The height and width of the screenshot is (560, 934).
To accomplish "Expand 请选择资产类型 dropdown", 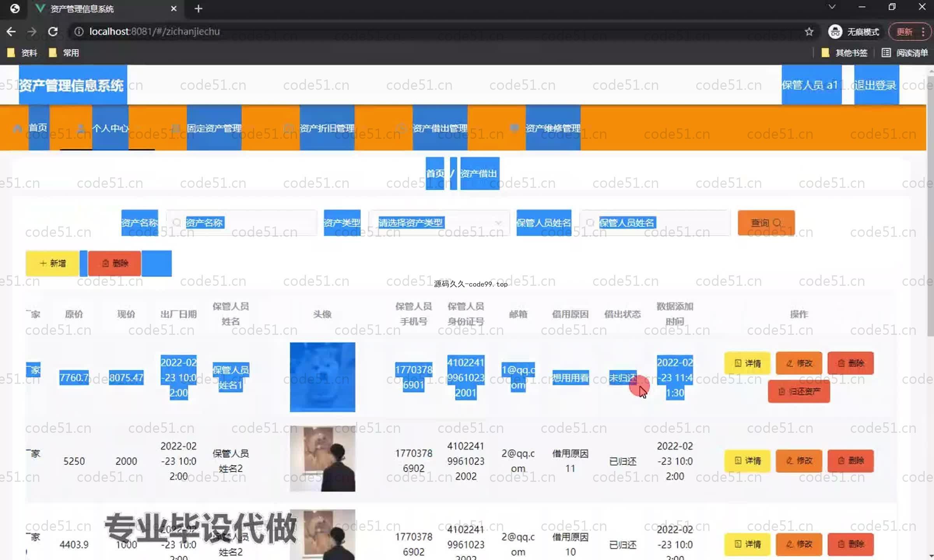I will tap(439, 223).
